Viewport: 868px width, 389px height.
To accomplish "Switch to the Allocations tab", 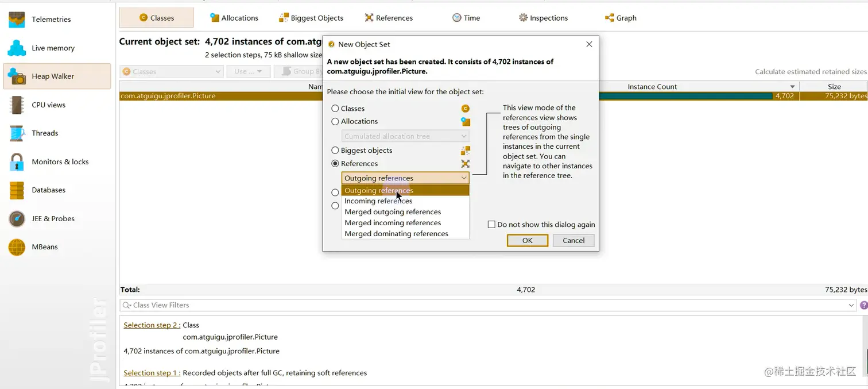I will coord(234,18).
